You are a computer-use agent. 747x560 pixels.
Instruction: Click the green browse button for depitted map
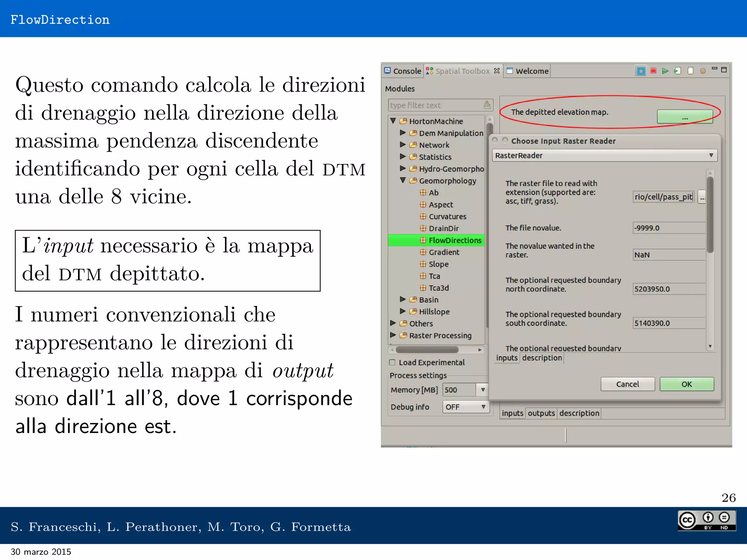[x=685, y=117]
